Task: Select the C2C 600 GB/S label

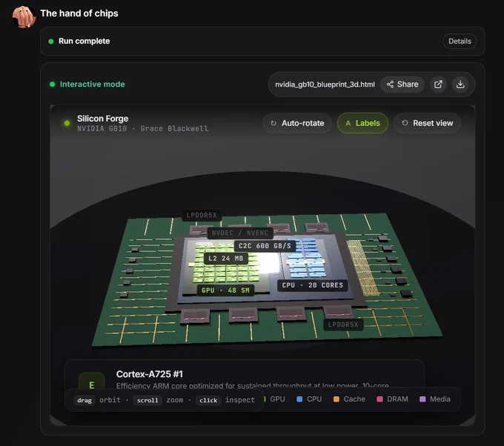Action: click(x=265, y=246)
